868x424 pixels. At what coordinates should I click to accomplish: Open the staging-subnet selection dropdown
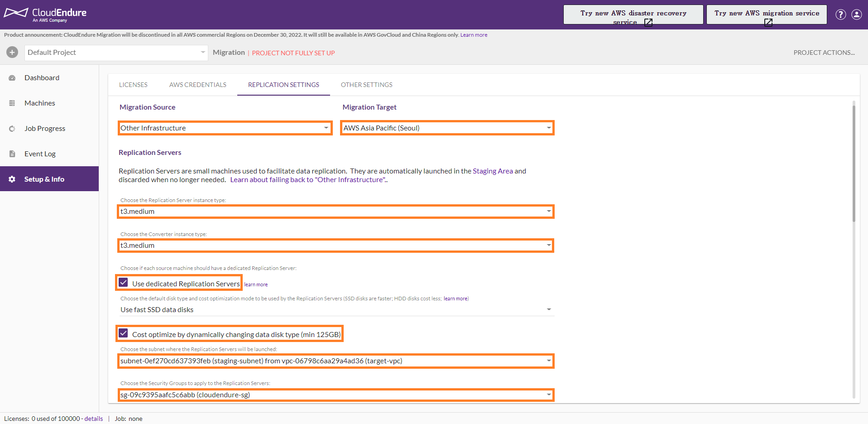click(336, 361)
